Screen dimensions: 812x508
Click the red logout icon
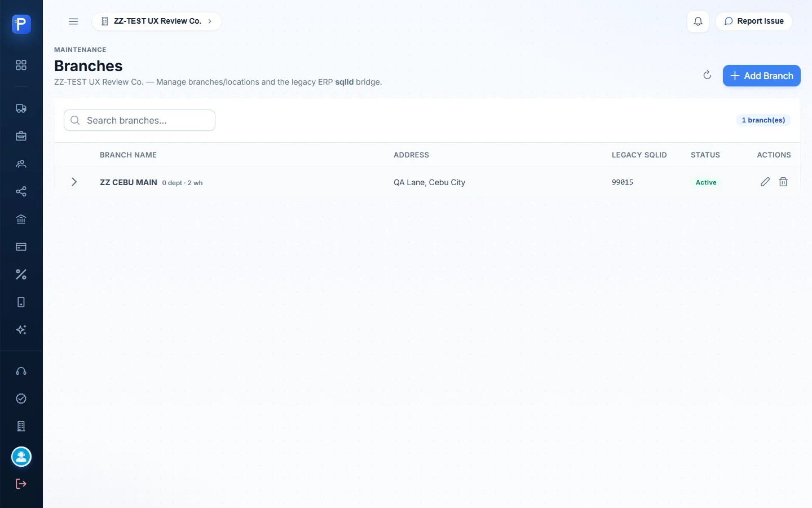coord(21,484)
